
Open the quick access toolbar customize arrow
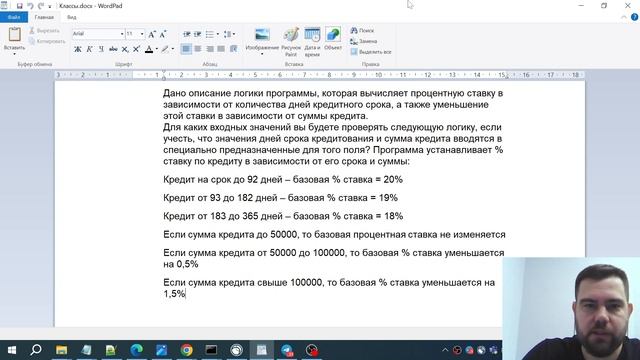tap(50, 7)
